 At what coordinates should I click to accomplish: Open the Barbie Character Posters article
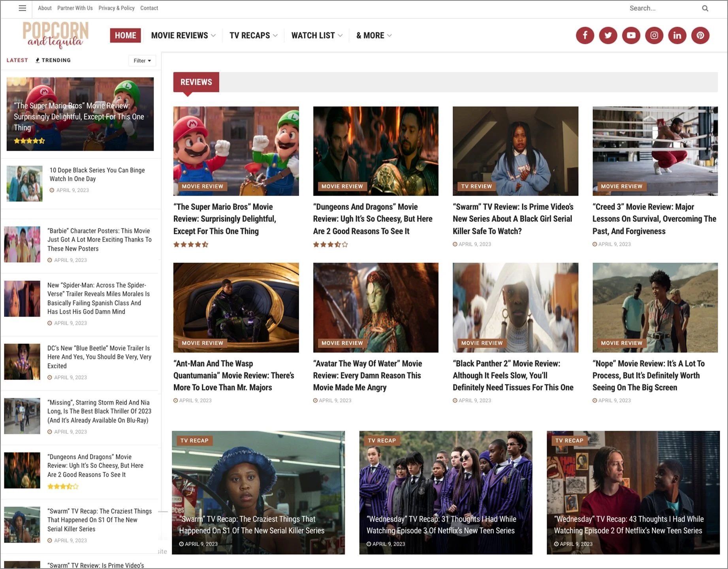pyautogui.click(x=100, y=240)
